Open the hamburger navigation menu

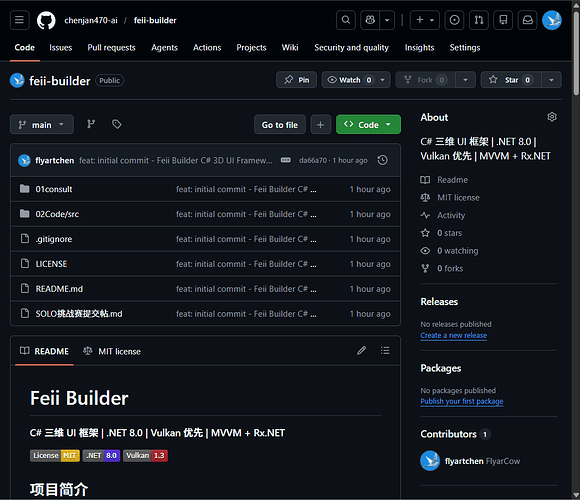(x=19, y=20)
